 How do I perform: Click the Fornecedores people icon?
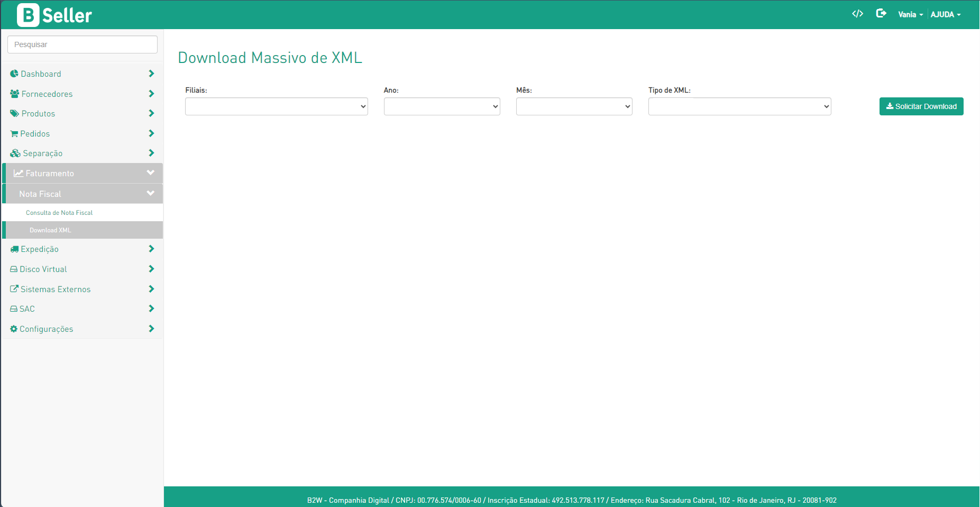pyautogui.click(x=15, y=94)
